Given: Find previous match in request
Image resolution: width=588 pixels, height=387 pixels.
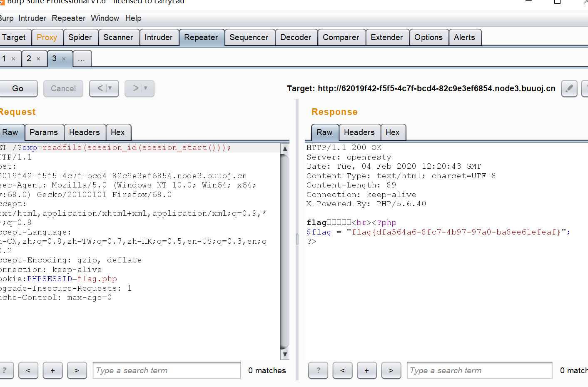Looking at the screenshot, I should (x=28, y=370).
